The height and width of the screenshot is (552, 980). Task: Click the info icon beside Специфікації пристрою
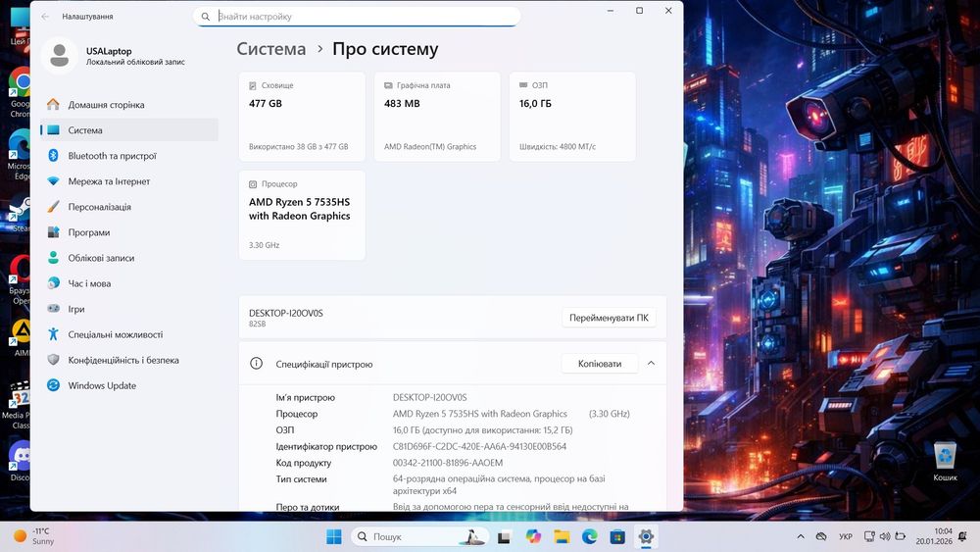pyautogui.click(x=256, y=363)
